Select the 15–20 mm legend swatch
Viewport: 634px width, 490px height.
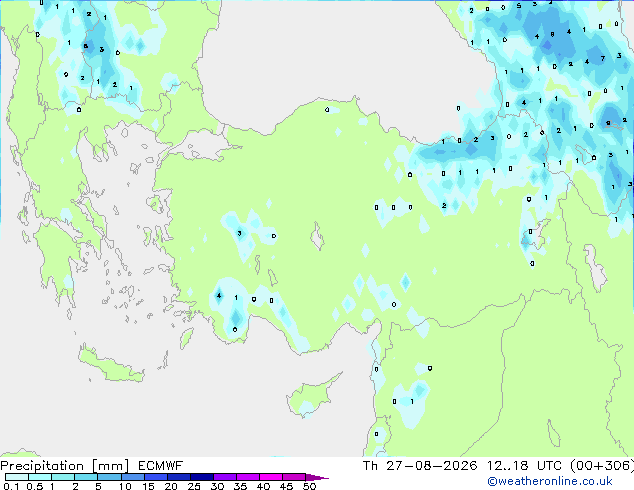click(155, 477)
